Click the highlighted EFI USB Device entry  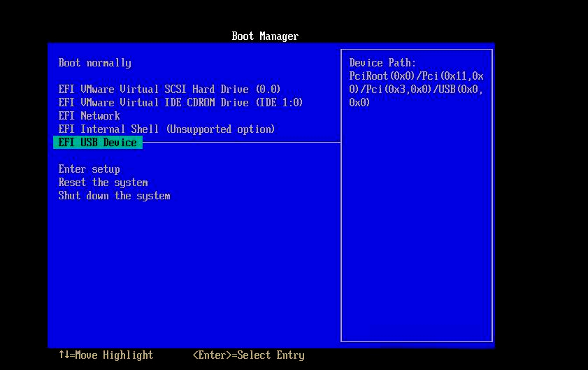point(98,143)
